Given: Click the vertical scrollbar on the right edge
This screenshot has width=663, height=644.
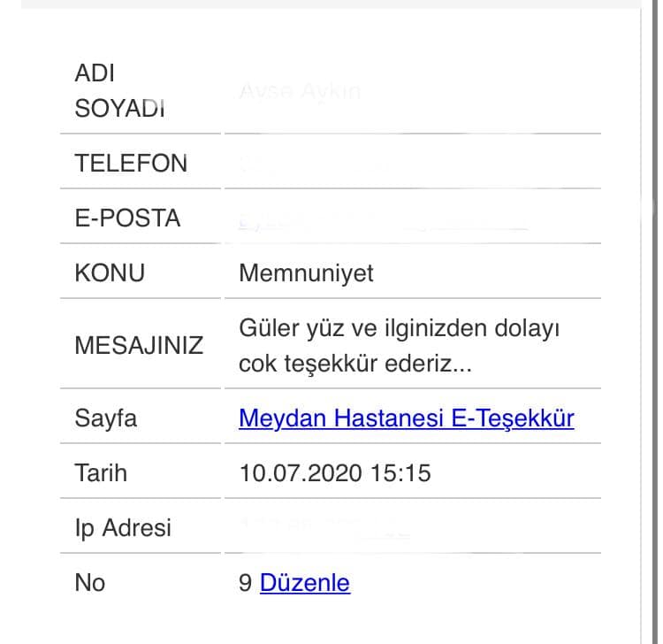Looking at the screenshot, I should 655,322.
